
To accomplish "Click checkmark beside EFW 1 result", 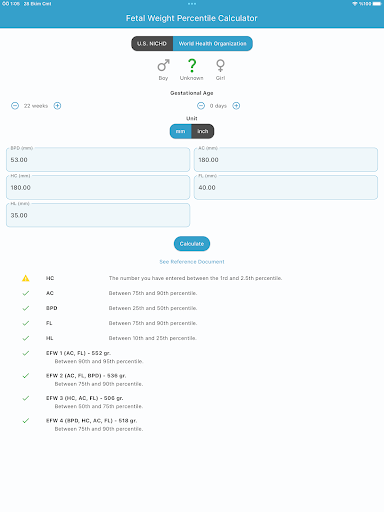I will [26, 353].
